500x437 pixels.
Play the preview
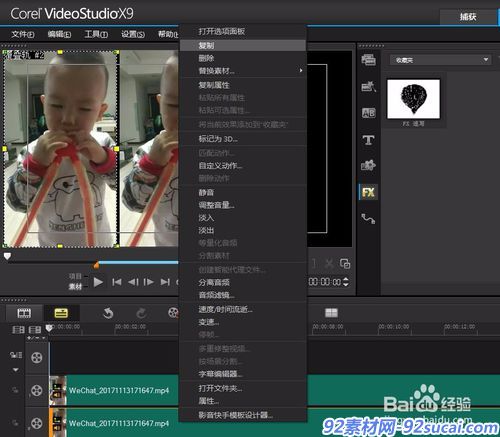[98, 282]
